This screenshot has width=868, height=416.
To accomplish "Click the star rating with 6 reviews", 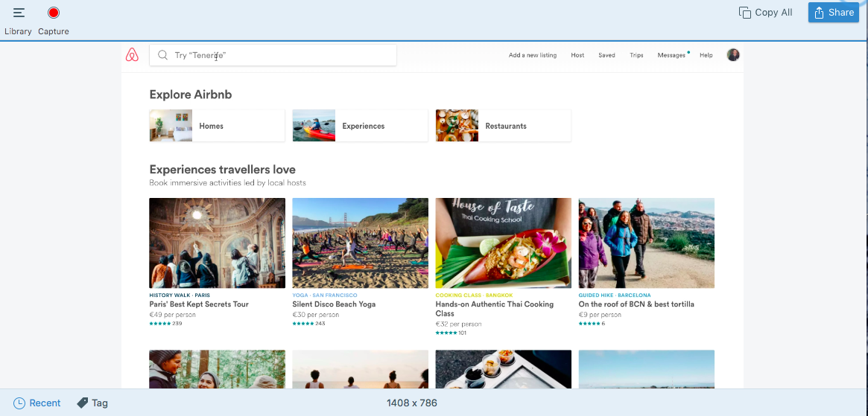I will (592, 324).
